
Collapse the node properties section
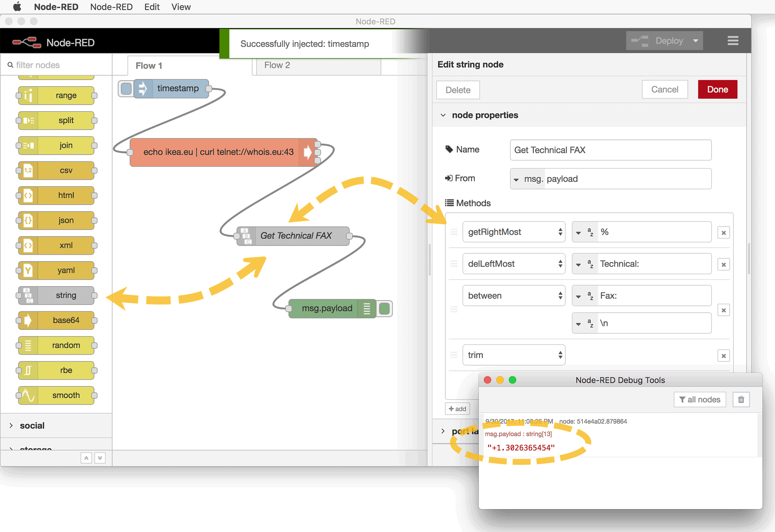(x=443, y=115)
